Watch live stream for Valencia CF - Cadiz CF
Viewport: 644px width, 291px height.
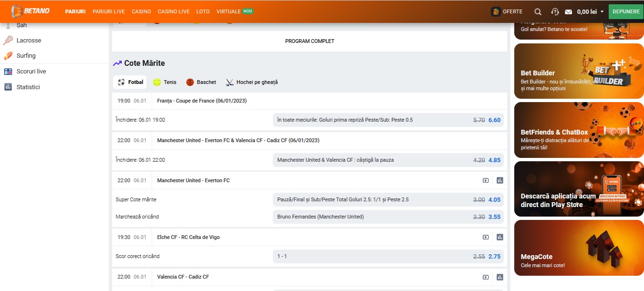(x=486, y=277)
